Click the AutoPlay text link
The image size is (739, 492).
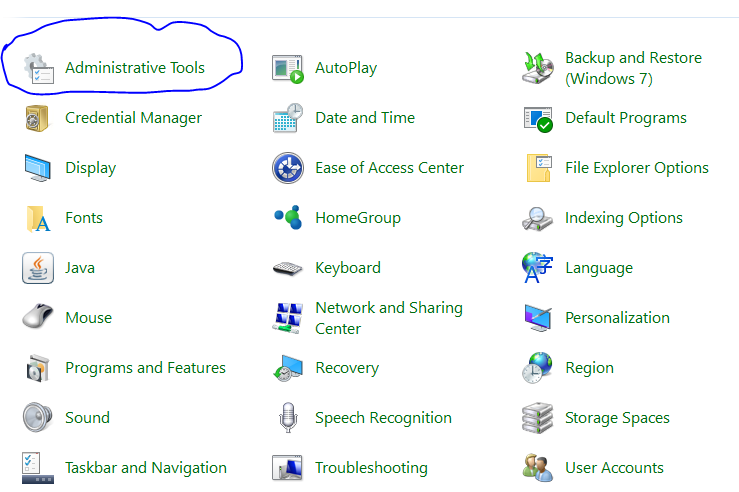click(x=346, y=68)
